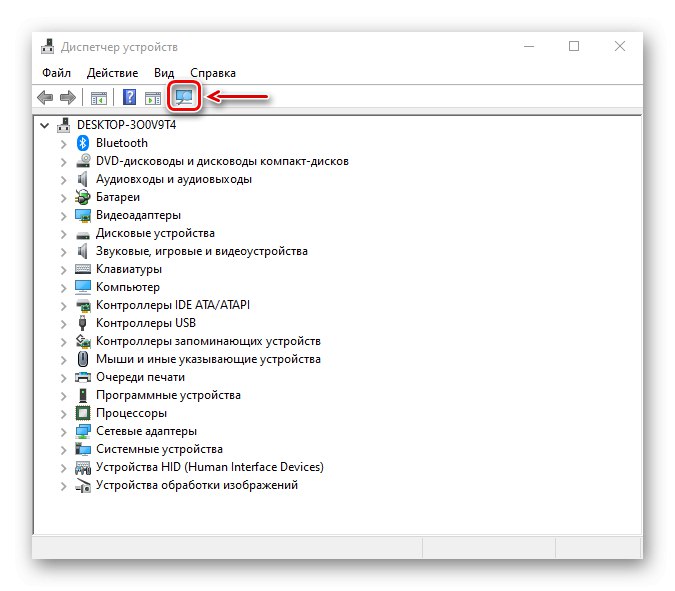This screenshot has height=591, width=675.
Task: Click the speaker icon for Аудиовходы
Action: (x=82, y=179)
